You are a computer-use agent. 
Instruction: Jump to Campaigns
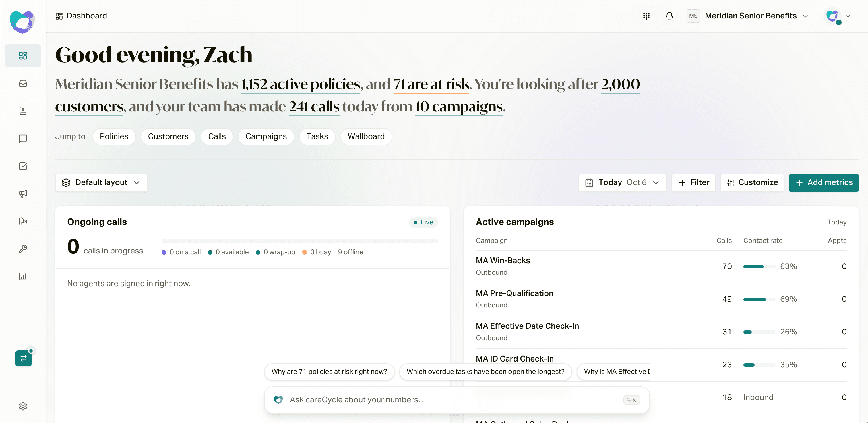click(x=266, y=136)
